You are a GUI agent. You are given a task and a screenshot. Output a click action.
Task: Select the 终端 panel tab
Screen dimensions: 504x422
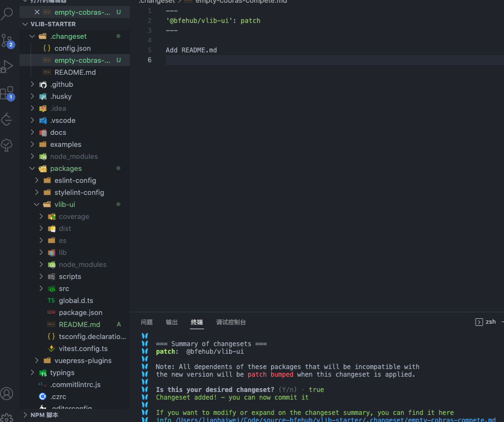click(x=197, y=322)
